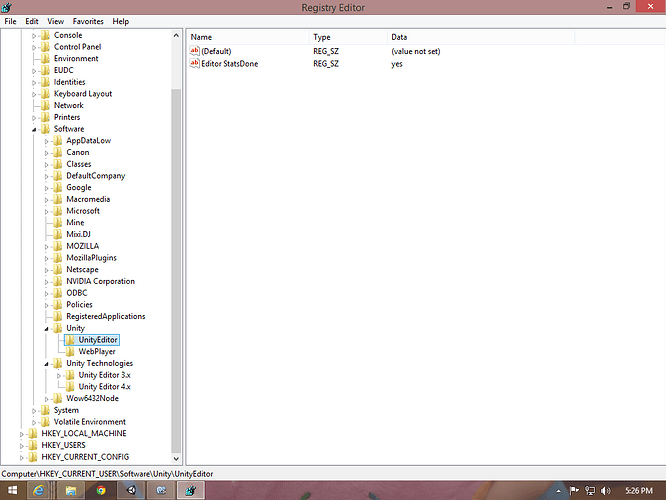Viewport: 666px width, 500px height.
Task: Click the tree scrollbar up arrow
Action: [x=176, y=35]
